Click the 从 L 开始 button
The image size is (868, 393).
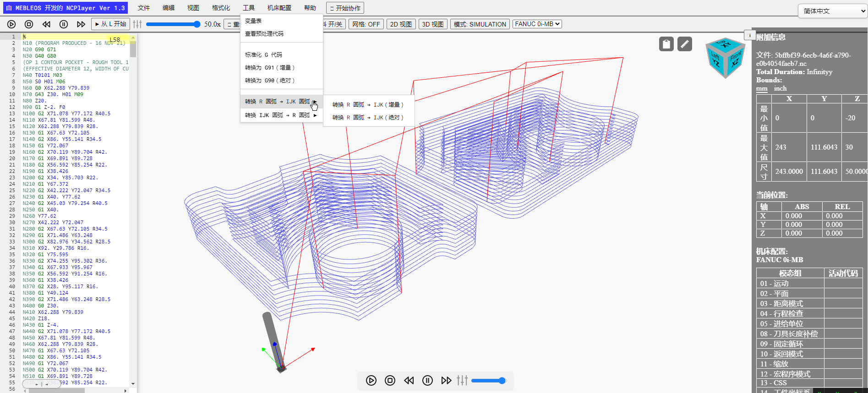click(110, 24)
